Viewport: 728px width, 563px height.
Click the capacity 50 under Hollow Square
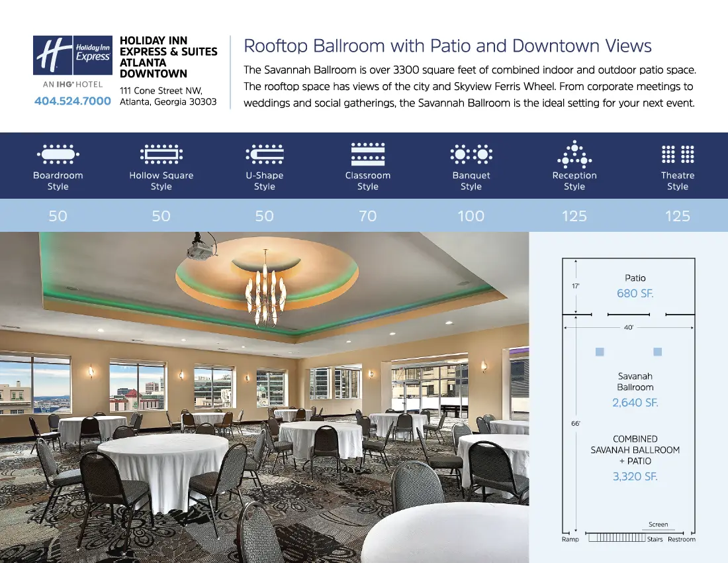[x=161, y=216]
